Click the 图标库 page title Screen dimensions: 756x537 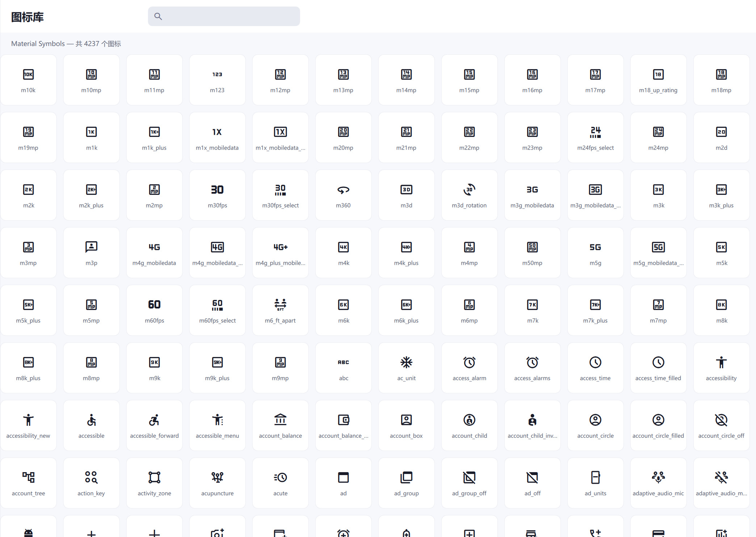point(28,17)
